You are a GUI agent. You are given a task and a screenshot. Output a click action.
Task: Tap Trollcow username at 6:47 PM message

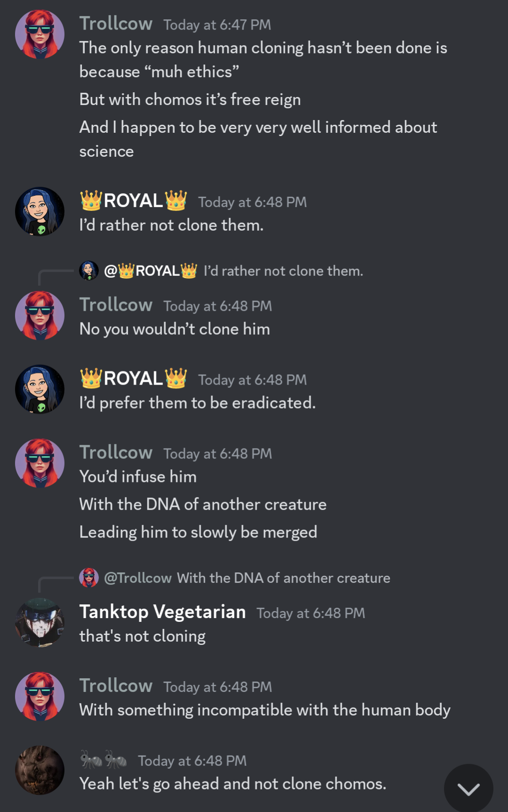point(116,24)
